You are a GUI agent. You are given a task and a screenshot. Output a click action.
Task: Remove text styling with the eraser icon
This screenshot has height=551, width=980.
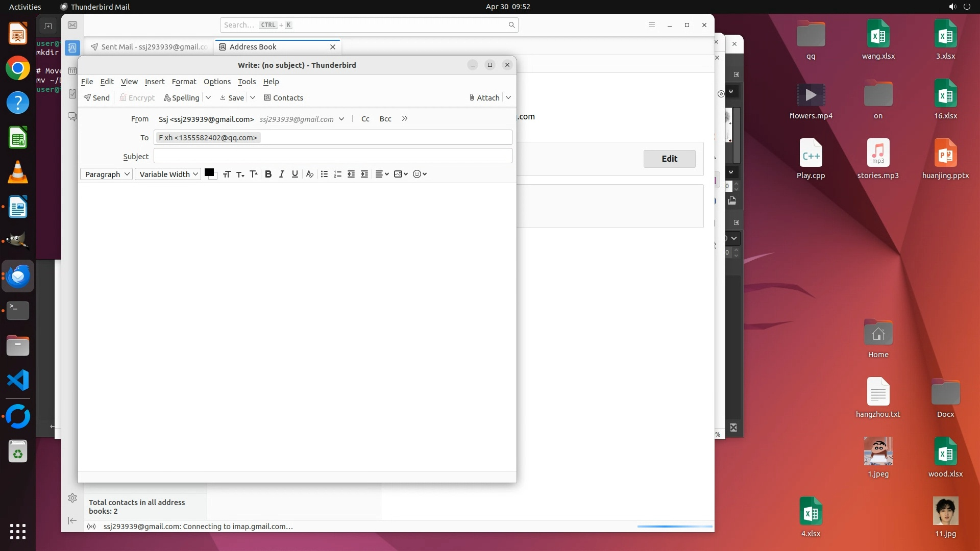pyautogui.click(x=309, y=174)
